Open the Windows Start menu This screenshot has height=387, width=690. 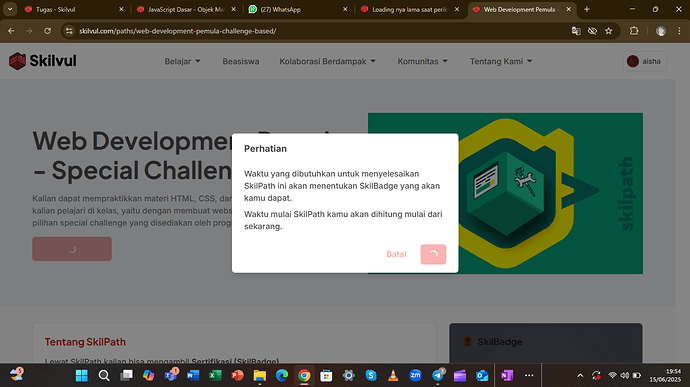click(x=81, y=376)
